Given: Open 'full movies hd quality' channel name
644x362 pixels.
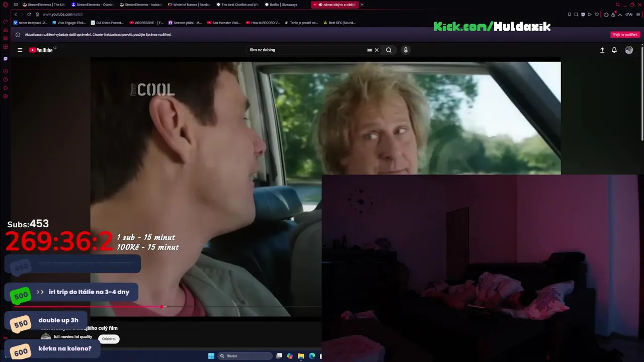Looking at the screenshot, I should [73, 337].
